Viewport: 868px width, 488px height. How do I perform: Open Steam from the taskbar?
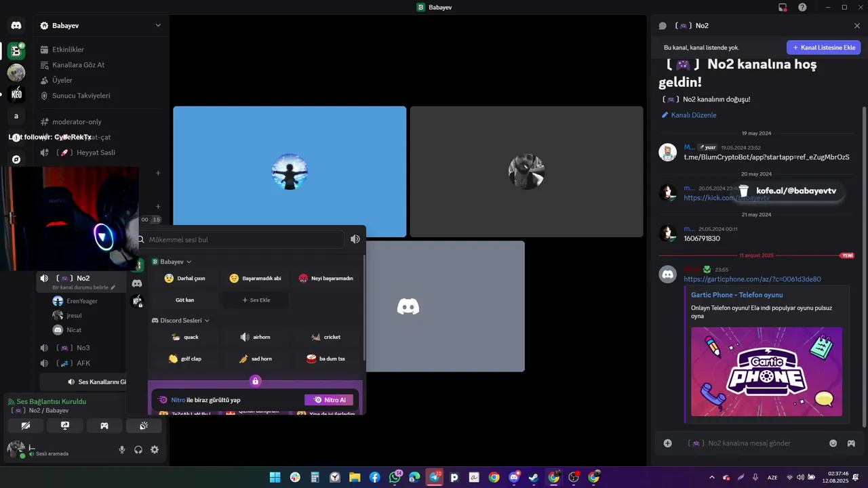tap(534, 477)
